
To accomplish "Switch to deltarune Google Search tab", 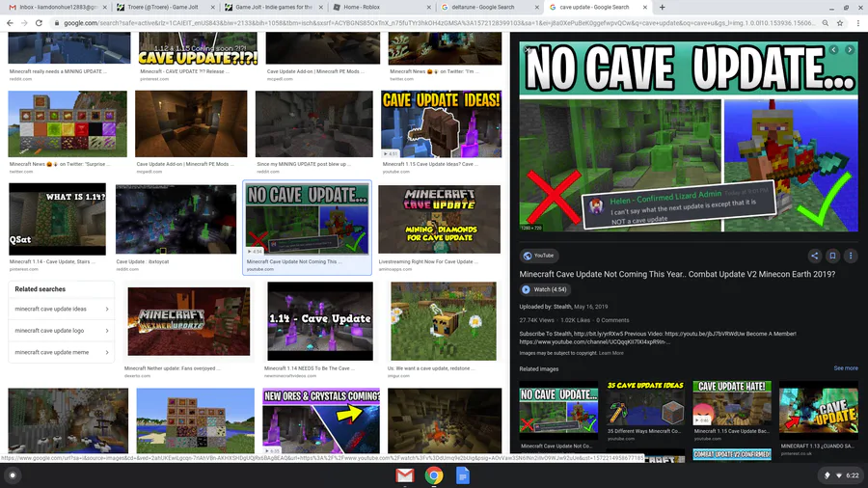I will click(489, 7).
